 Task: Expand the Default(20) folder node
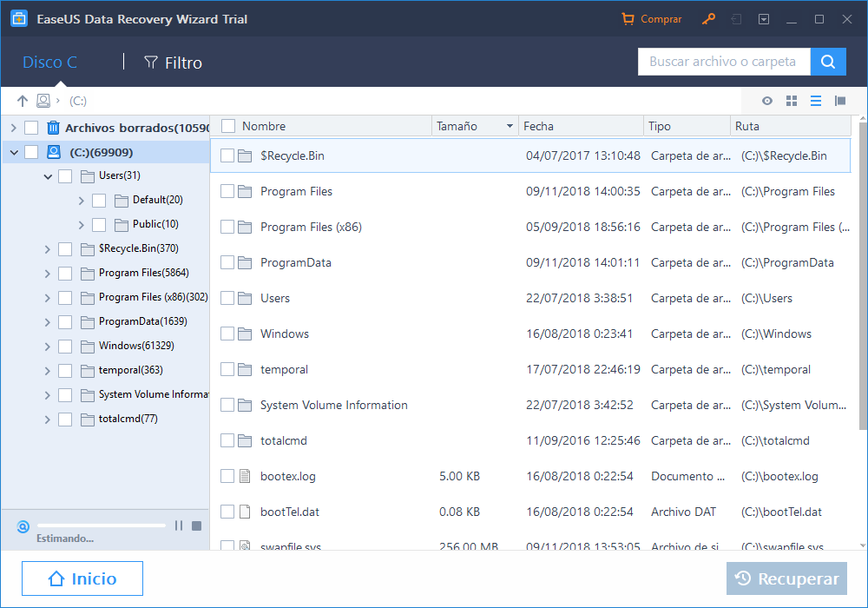(x=82, y=201)
